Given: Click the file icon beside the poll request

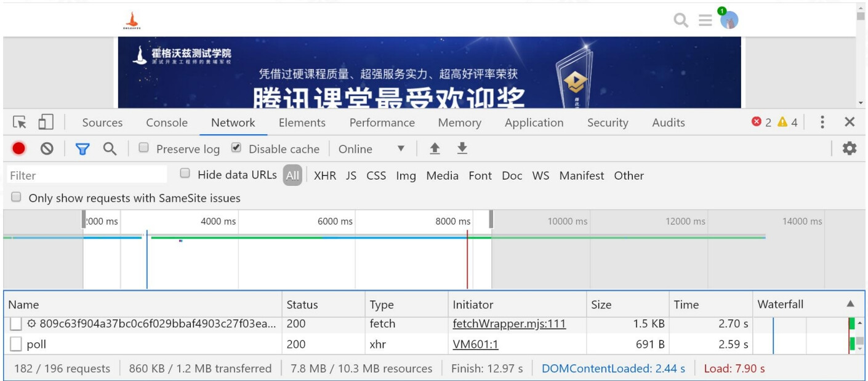Looking at the screenshot, I should [16, 344].
